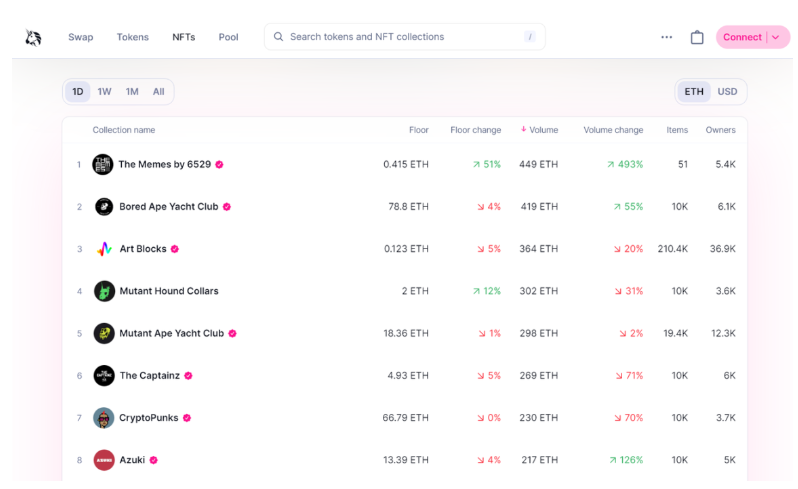Click the CryptoPunks avatar
This screenshot has width=798, height=489.
(x=104, y=418)
